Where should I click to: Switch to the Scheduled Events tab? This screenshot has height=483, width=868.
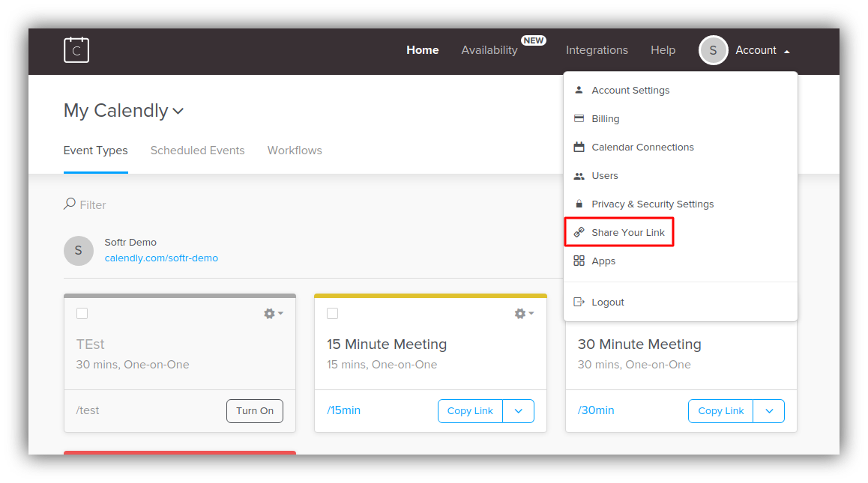pyautogui.click(x=198, y=151)
